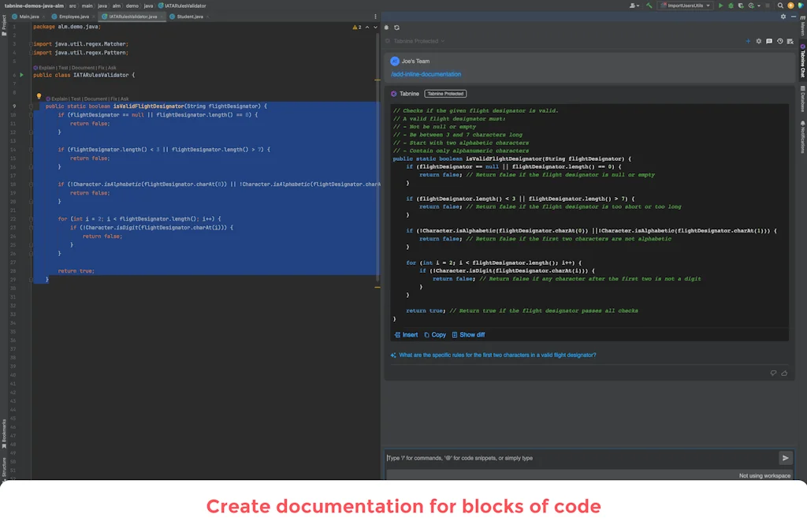This screenshot has height=532, width=807.
Task: Click the green Run button in toolbar
Action: 720,6
